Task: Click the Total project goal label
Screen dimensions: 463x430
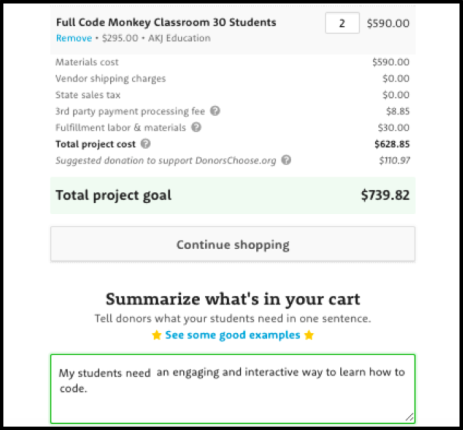Action: click(113, 195)
